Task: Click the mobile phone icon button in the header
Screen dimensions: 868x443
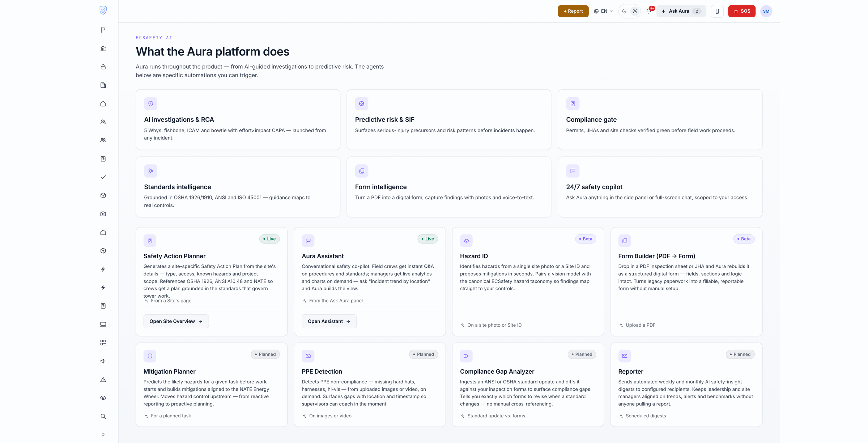Action: tap(717, 11)
